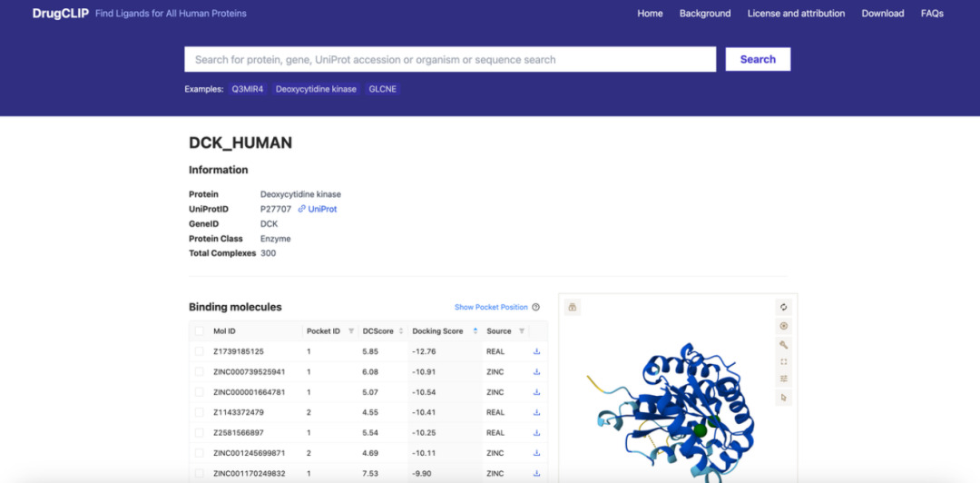
Task: Click the target/center view icon in viewer
Action: [784, 326]
